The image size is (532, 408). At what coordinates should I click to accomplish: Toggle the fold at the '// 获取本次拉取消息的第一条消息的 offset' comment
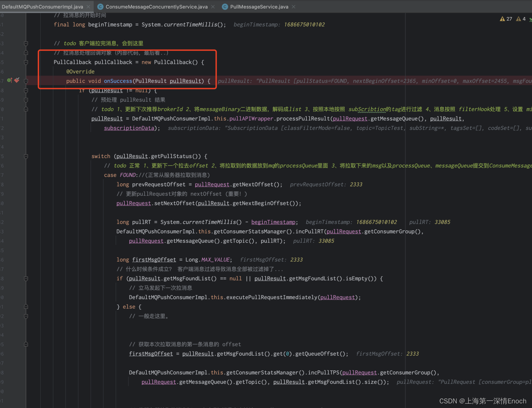pos(26,344)
